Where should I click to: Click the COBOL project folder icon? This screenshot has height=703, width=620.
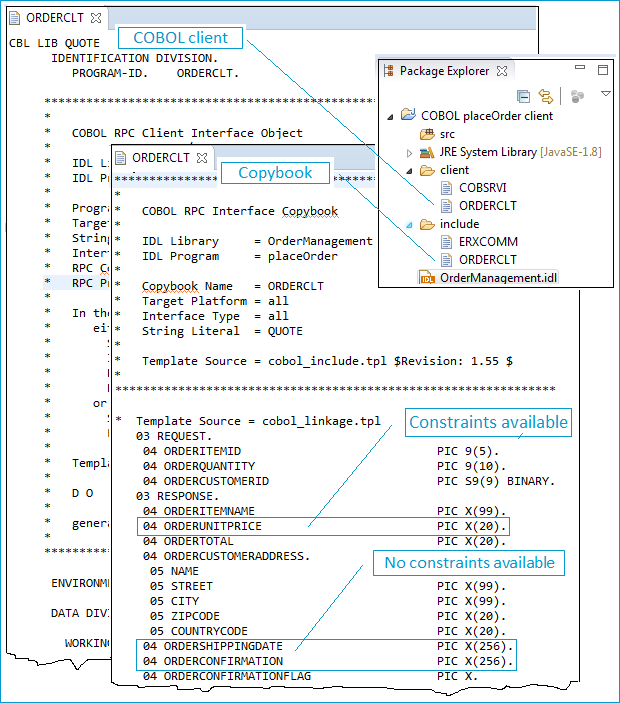coord(408,115)
